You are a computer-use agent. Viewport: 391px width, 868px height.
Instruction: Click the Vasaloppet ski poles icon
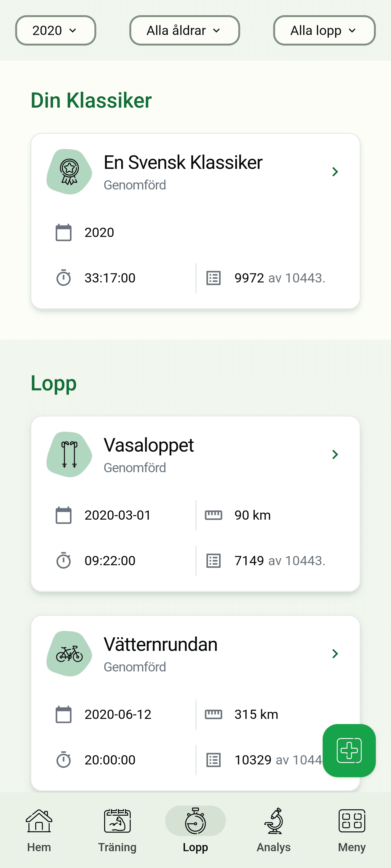point(69,455)
